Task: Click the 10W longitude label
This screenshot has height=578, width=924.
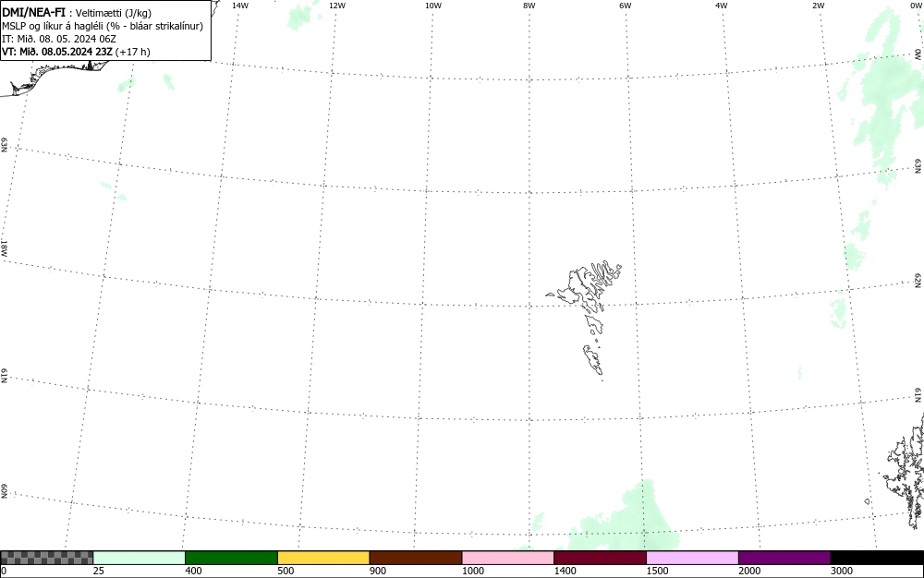Action: [433, 6]
